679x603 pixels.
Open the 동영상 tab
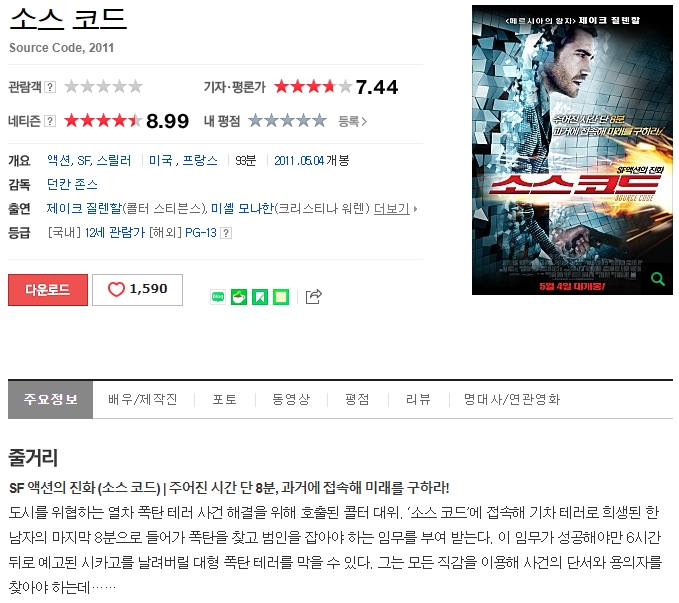pyautogui.click(x=291, y=399)
